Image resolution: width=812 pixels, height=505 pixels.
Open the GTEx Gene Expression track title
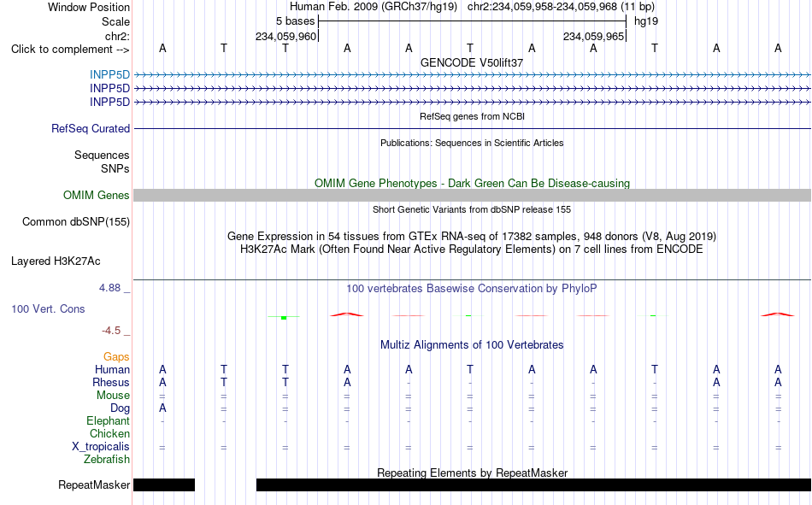click(472, 236)
